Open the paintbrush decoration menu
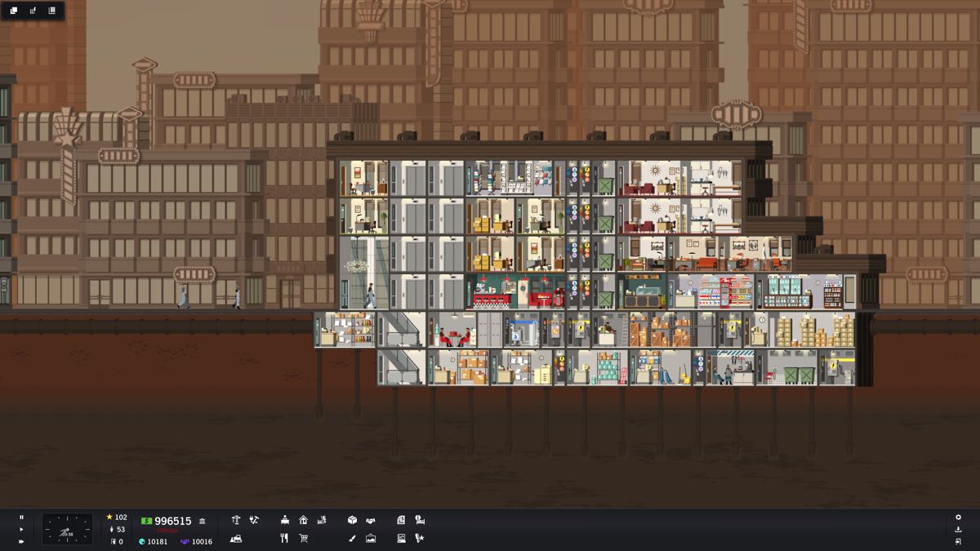 click(352, 538)
